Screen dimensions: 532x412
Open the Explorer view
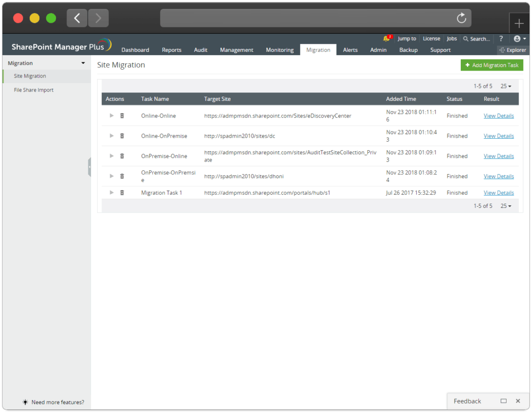pos(513,50)
